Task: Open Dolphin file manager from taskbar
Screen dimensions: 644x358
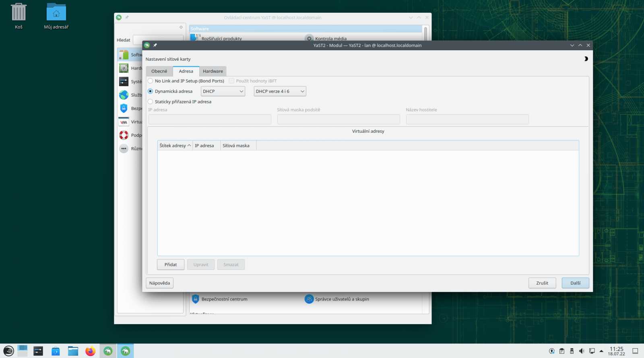Action: click(73, 351)
